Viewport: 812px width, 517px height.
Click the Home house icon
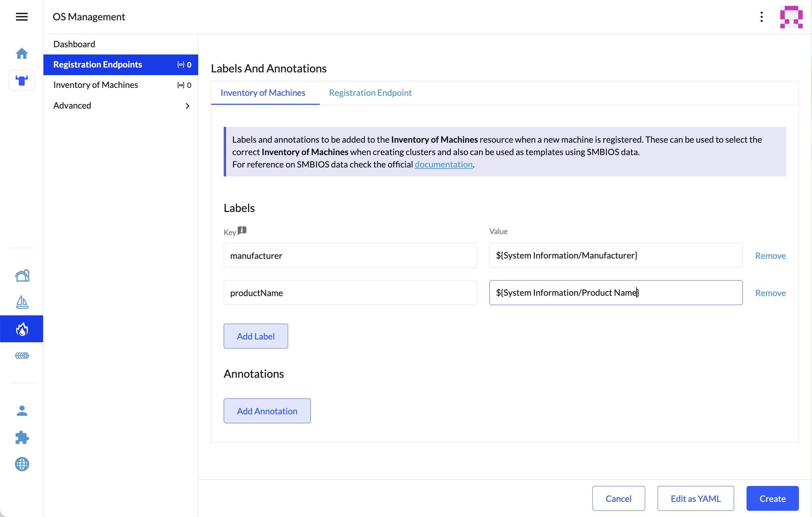tap(22, 53)
